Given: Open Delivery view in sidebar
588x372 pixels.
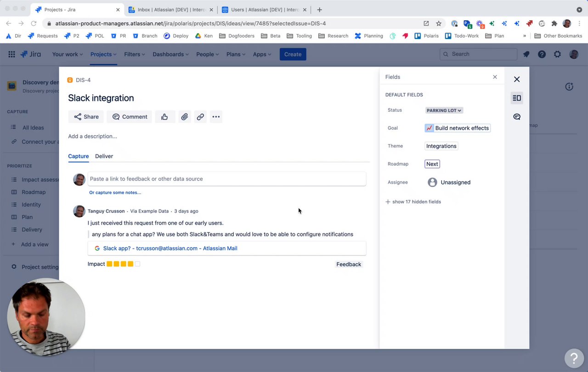Looking at the screenshot, I should tap(32, 230).
